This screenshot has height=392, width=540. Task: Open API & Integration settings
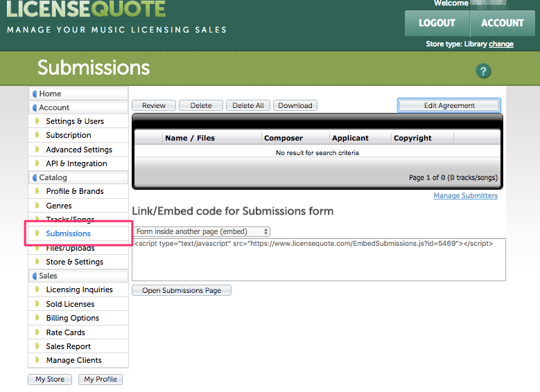coord(76,163)
